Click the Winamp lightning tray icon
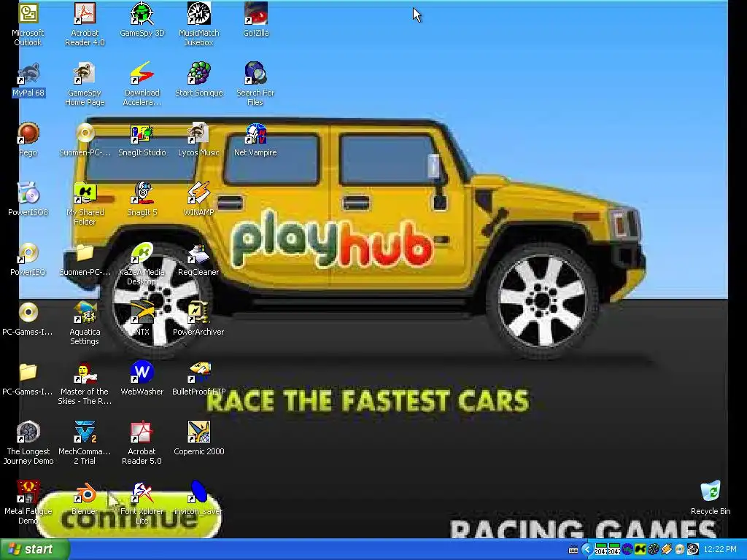The image size is (747, 560). tap(667, 550)
